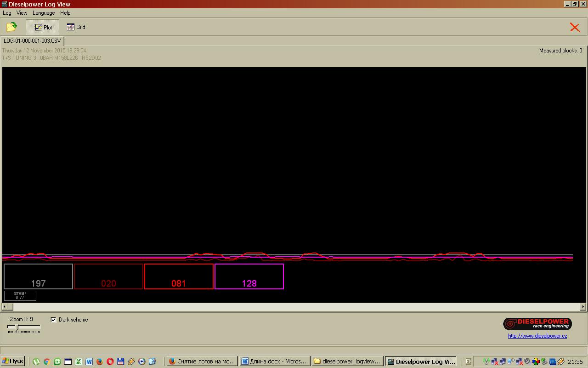
Task: Toggle the Dark scheme checkbox
Action: [x=53, y=320]
